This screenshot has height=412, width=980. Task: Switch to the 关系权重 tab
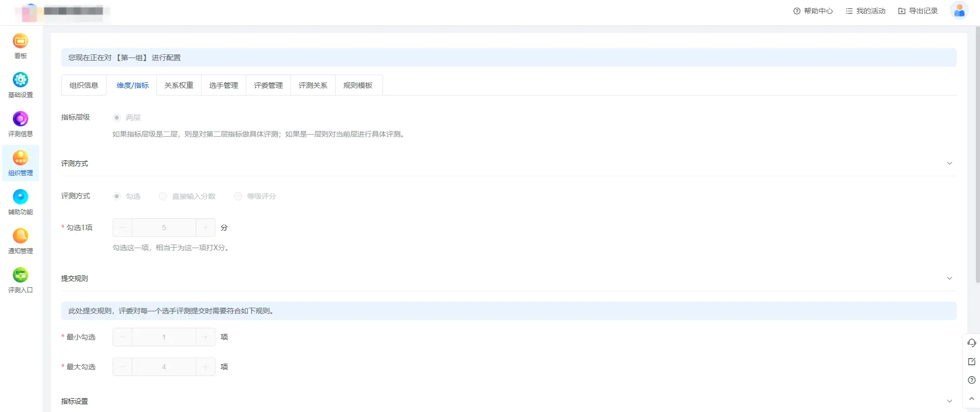179,85
